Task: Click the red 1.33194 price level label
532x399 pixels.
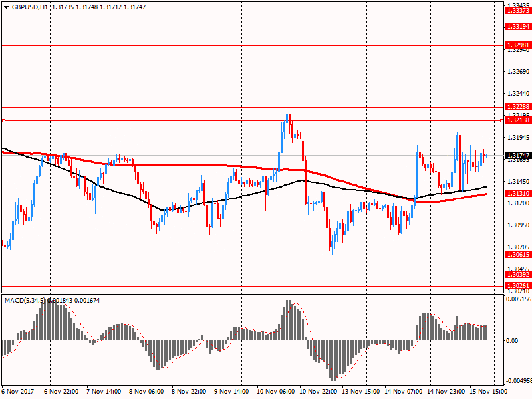Action: pyautogui.click(x=518, y=27)
